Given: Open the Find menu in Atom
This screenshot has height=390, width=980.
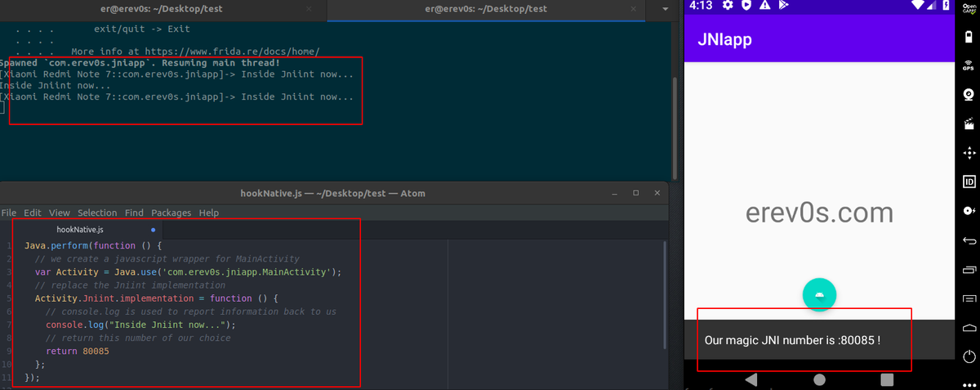Looking at the screenshot, I should tap(134, 213).
